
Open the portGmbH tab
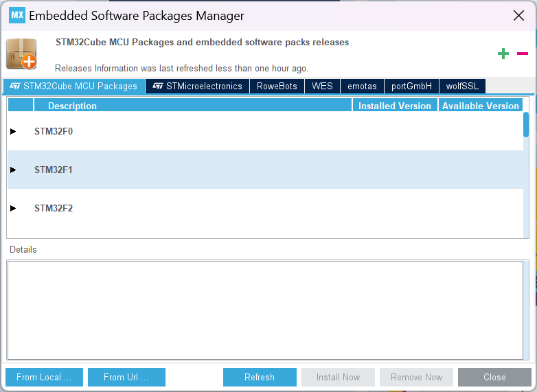[411, 86]
